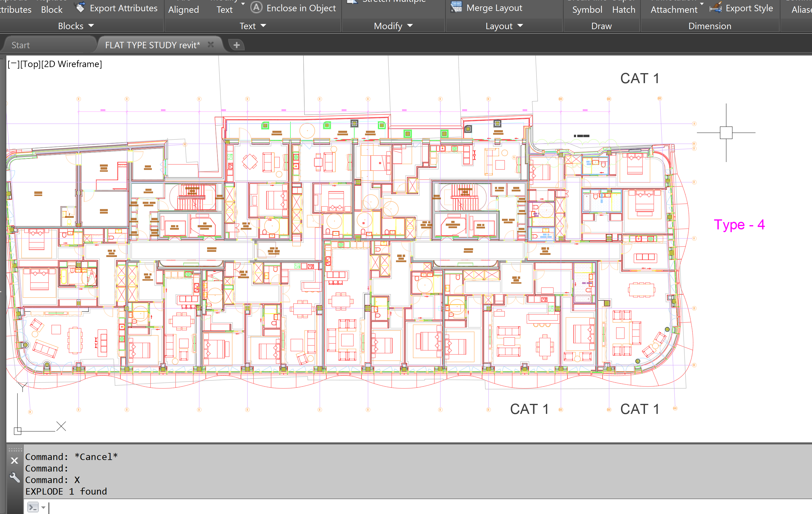Expand the Modify panel dropdown
812x514 pixels.
[x=410, y=25]
